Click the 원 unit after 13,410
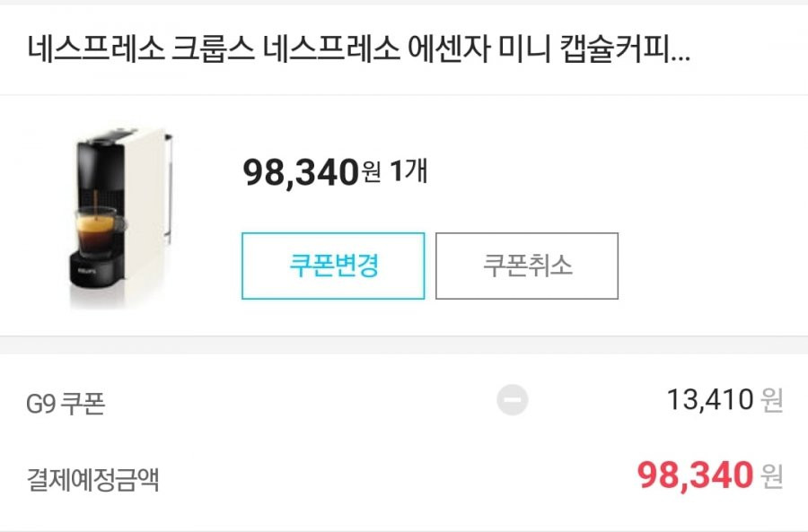The image size is (808, 532). pyautogui.click(x=771, y=400)
